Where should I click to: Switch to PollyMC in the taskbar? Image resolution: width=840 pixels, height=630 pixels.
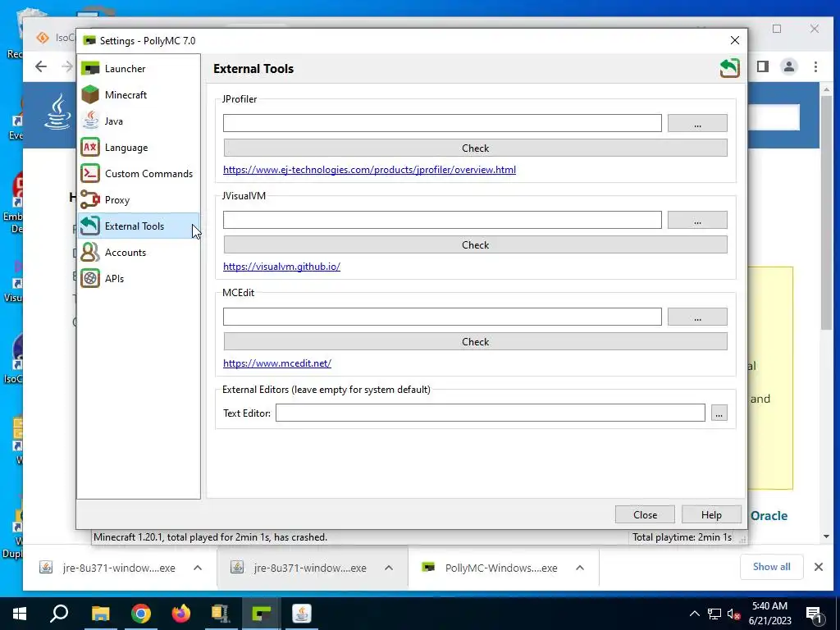261,614
